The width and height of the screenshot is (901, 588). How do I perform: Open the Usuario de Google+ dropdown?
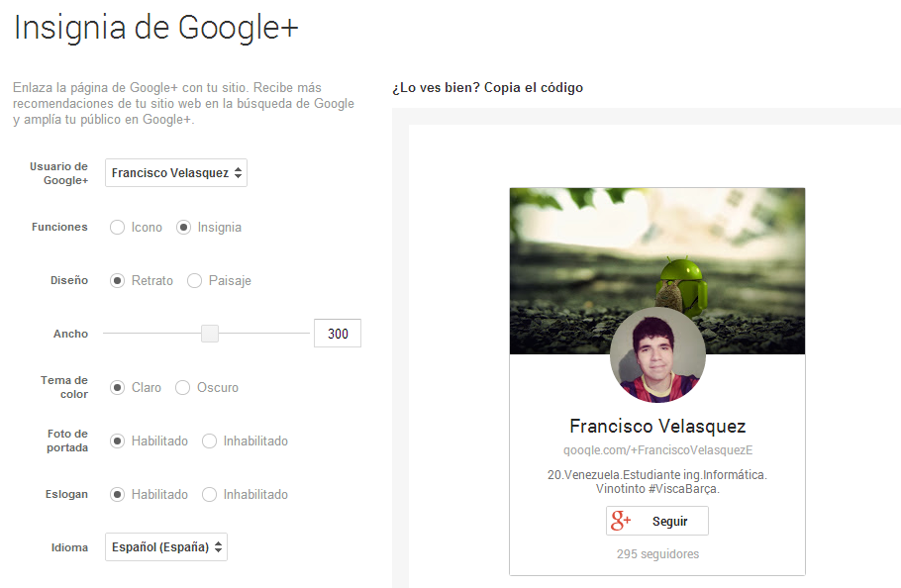[176, 173]
